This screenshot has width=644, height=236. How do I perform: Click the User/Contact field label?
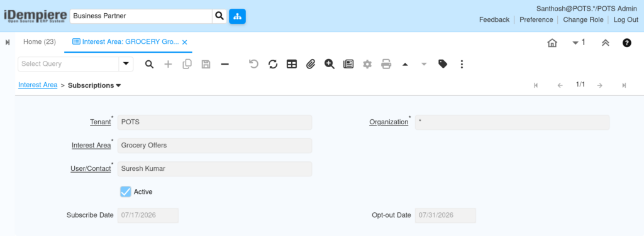pyautogui.click(x=91, y=168)
